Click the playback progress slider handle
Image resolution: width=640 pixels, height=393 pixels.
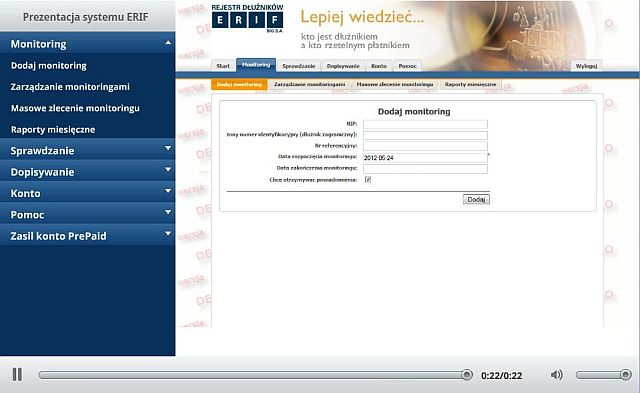pyautogui.click(x=467, y=375)
